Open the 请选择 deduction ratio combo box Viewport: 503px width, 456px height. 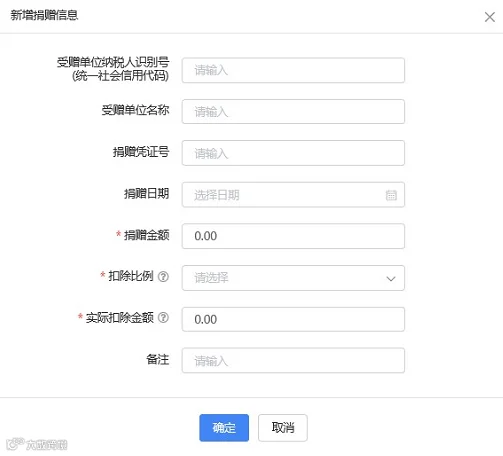tap(293, 278)
